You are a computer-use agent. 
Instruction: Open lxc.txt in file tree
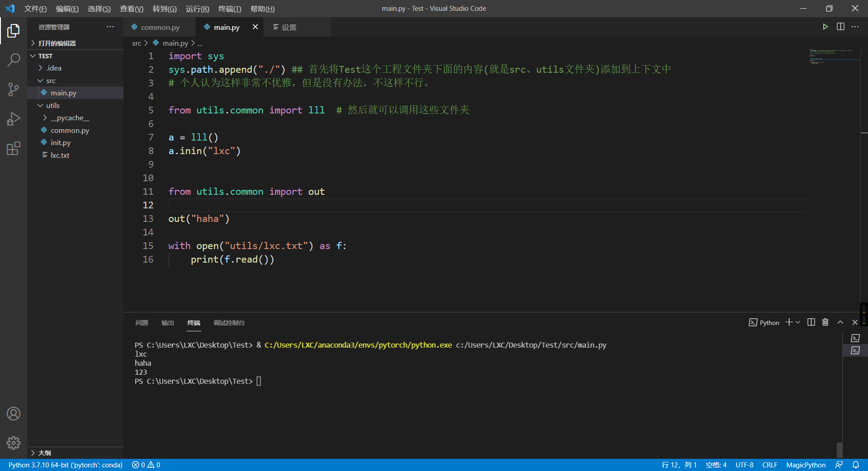pyautogui.click(x=75, y=155)
